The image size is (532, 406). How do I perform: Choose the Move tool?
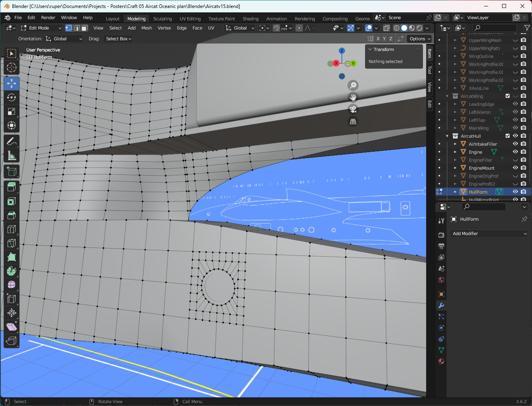click(11, 83)
